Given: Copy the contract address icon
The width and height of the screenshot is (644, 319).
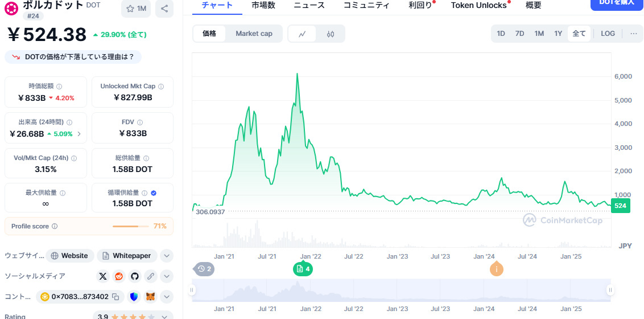Looking at the screenshot, I should [x=116, y=296].
